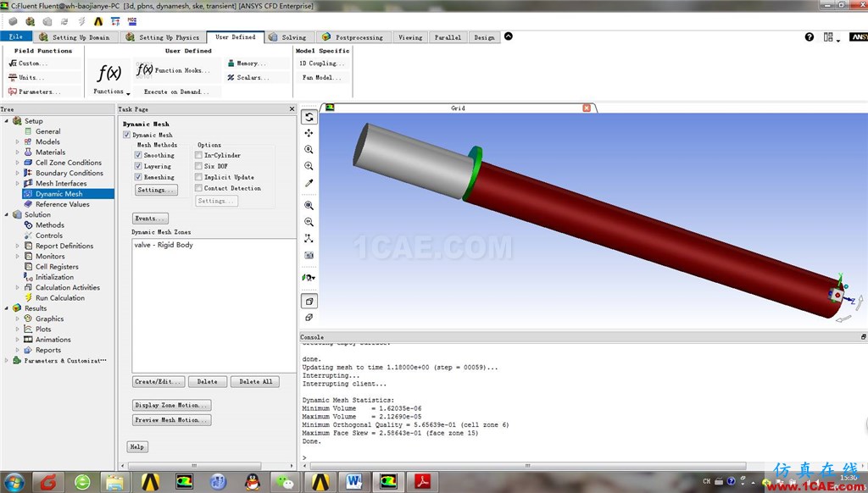Open User Defined Scalars settings

tap(248, 78)
